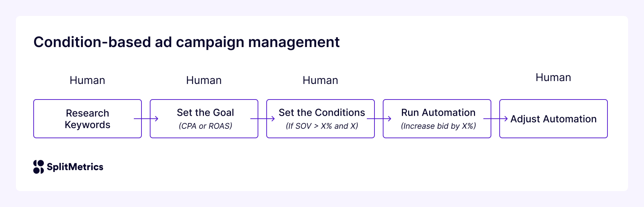644x207 pixels.
Task: Click the 'Run Automation' step title
Action: tap(438, 113)
